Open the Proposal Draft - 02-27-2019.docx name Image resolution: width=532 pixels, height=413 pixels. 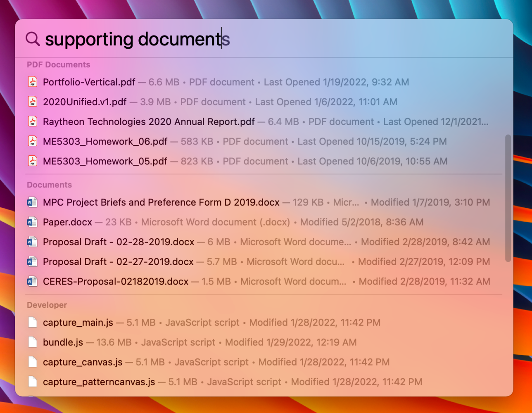(118, 261)
